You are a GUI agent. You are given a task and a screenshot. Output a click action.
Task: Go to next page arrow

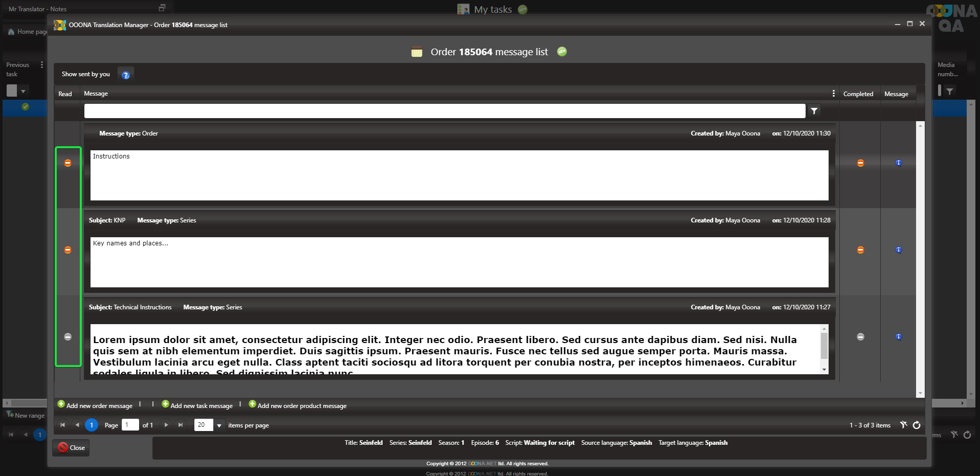[x=166, y=425]
